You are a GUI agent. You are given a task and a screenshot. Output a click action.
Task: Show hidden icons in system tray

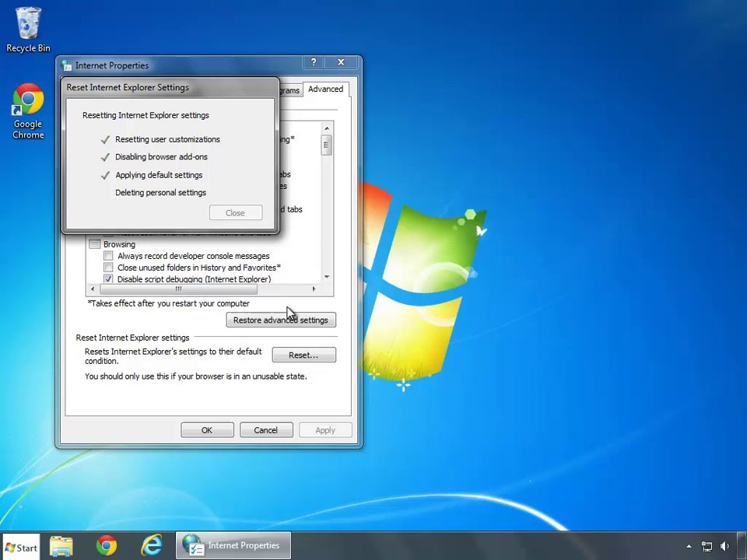(x=689, y=547)
